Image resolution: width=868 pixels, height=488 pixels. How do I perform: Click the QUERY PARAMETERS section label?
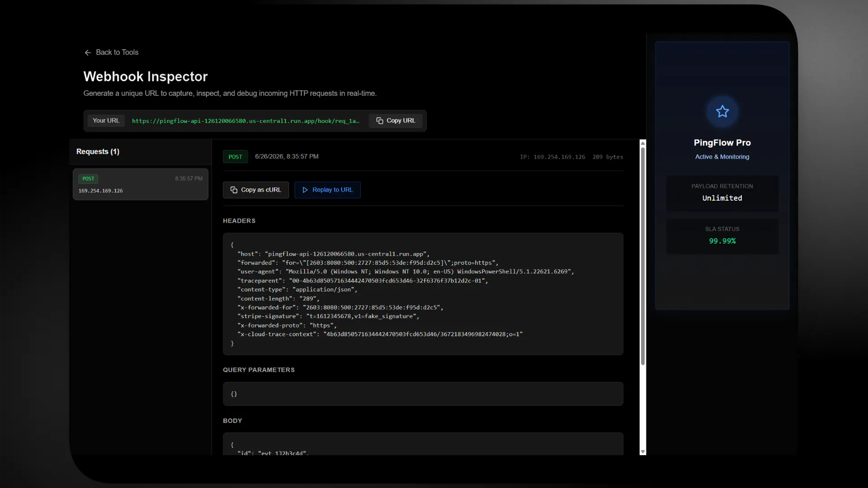pos(259,370)
